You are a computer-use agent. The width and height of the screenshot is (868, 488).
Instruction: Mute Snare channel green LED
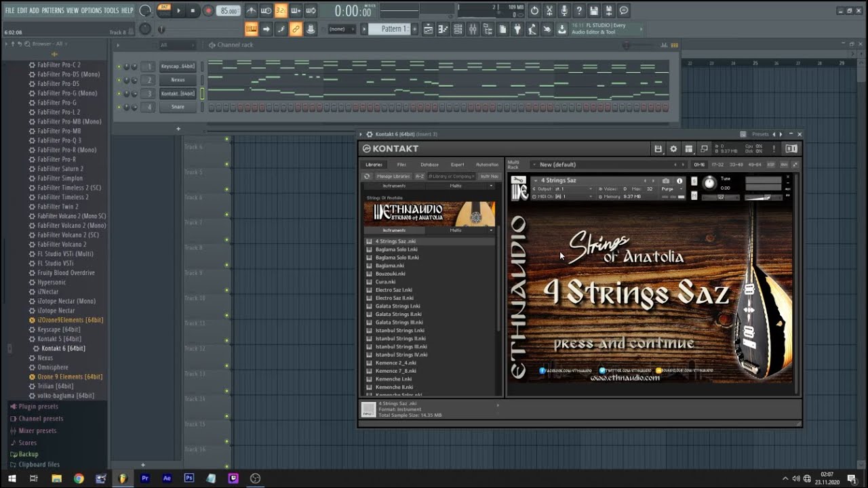[x=119, y=107]
